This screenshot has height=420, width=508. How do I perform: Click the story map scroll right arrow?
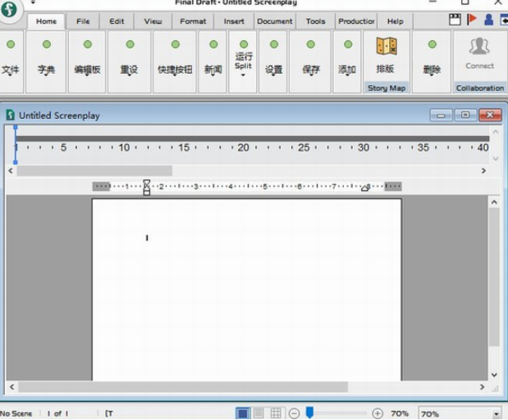483,171
